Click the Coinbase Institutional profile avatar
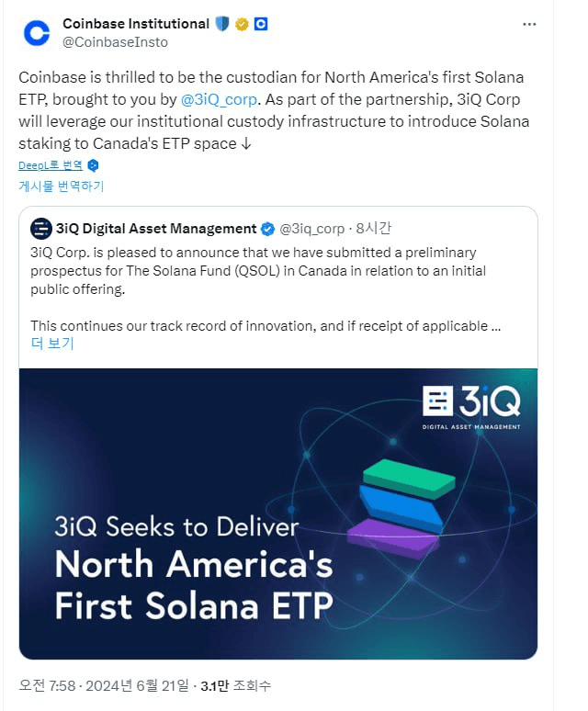 37,33
